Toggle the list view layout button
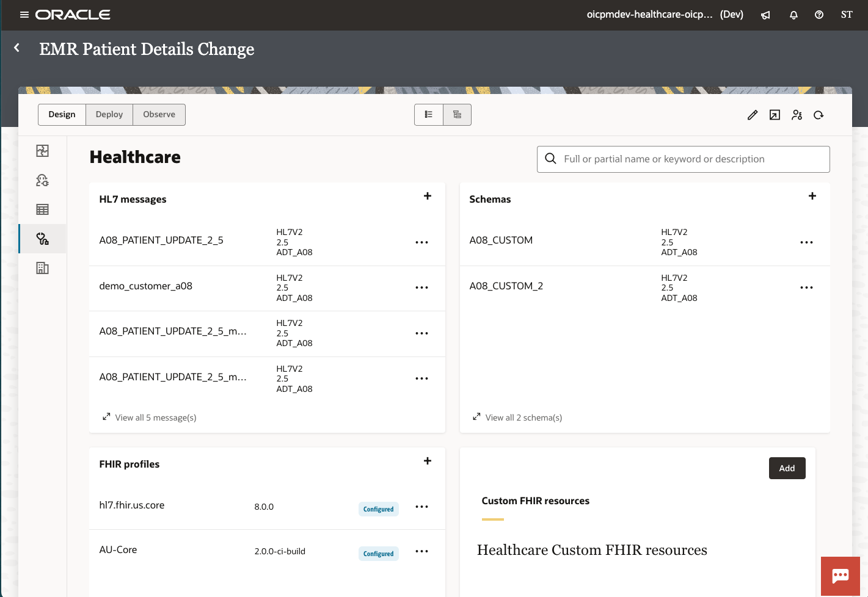The width and height of the screenshot is (868, 597). pyautogui.click(x=429, y=114)
